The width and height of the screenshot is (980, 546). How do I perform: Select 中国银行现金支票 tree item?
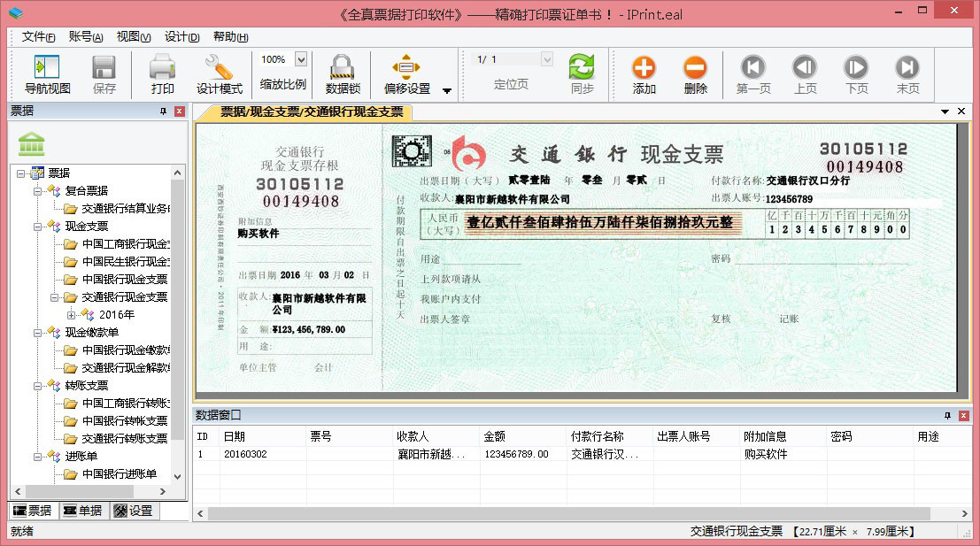124,280
